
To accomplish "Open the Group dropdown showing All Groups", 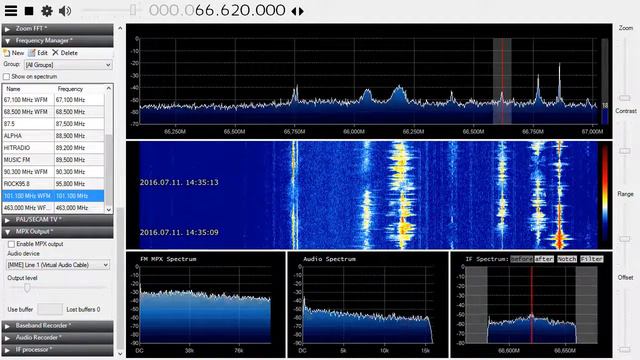I will [x=68, y=65].
